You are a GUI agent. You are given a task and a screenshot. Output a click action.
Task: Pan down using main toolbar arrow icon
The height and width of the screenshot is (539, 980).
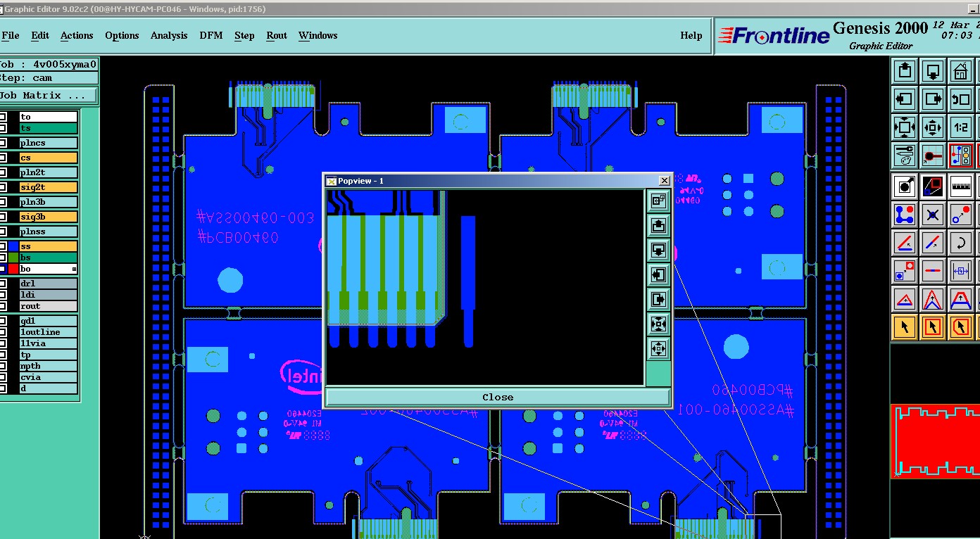[x=933, y=71]
